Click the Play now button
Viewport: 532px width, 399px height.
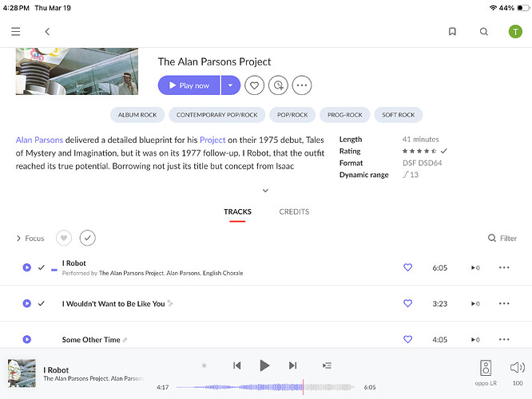tap(189, 85)
